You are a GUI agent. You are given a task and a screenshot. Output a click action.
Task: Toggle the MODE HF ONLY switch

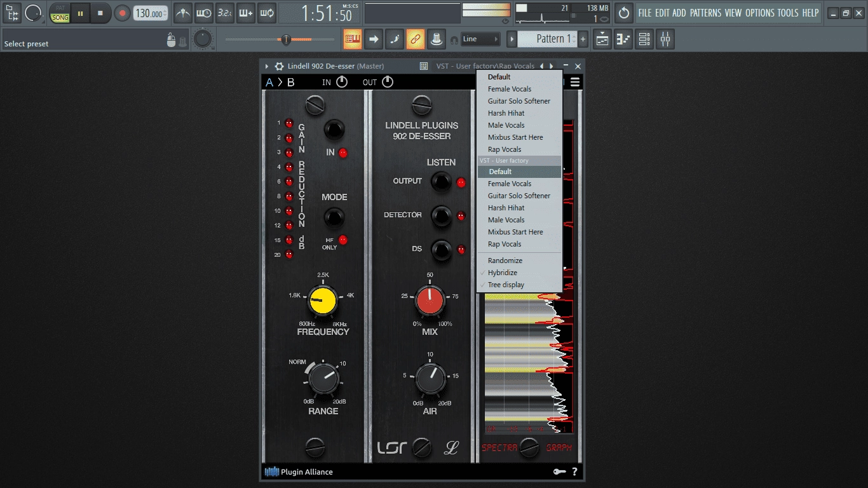(x=334, y=218)
